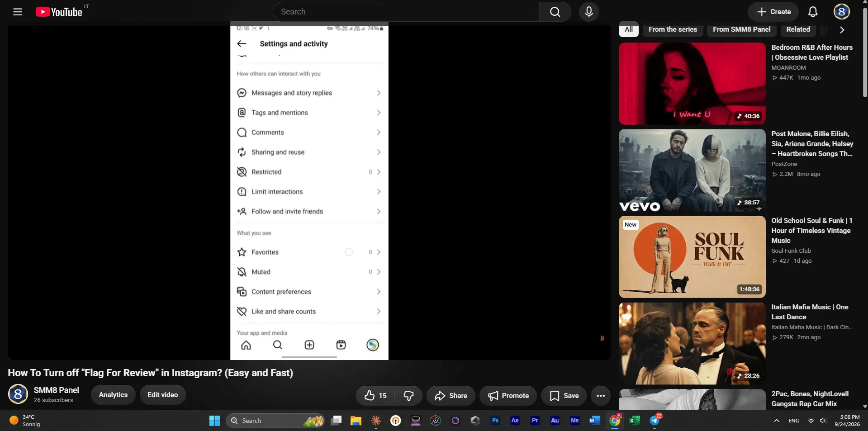Launch Photoshop from the taskbar
The height and width of the screenshot is (431, 868).
point(495,421)
